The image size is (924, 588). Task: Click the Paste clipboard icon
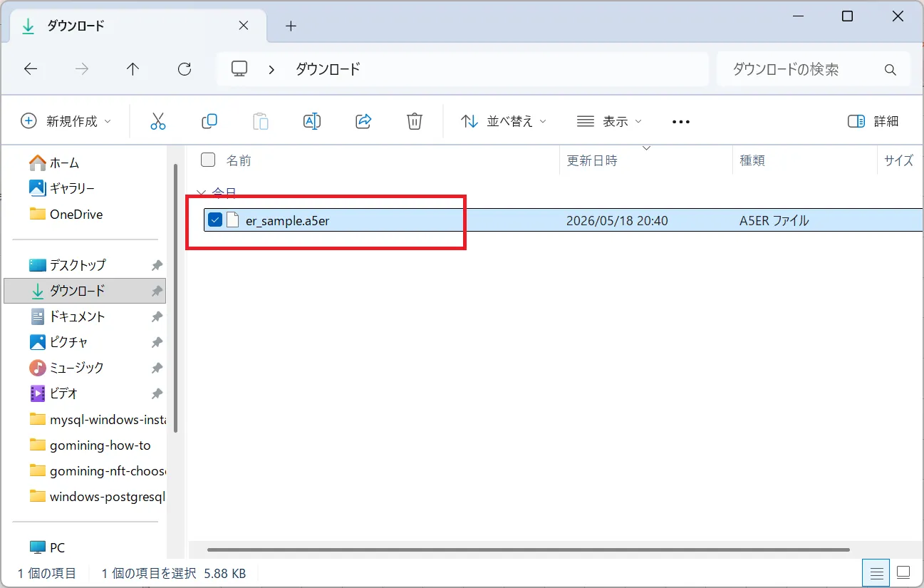coord(261,121)
